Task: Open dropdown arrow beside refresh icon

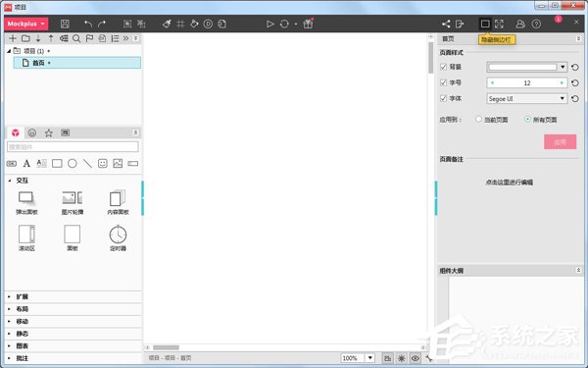Action: (296, 24)
